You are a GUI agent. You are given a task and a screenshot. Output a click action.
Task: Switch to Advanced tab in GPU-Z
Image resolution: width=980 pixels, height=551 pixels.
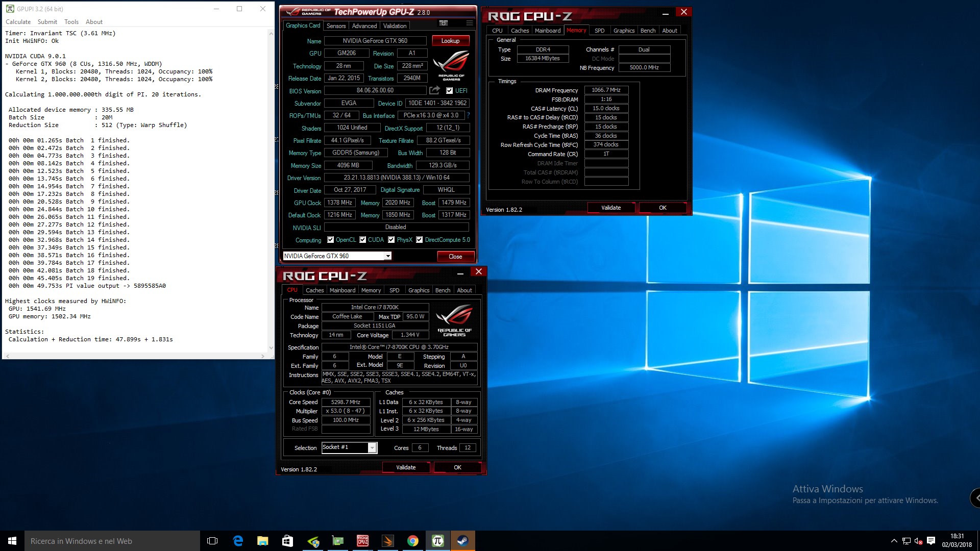pos(364,26)
